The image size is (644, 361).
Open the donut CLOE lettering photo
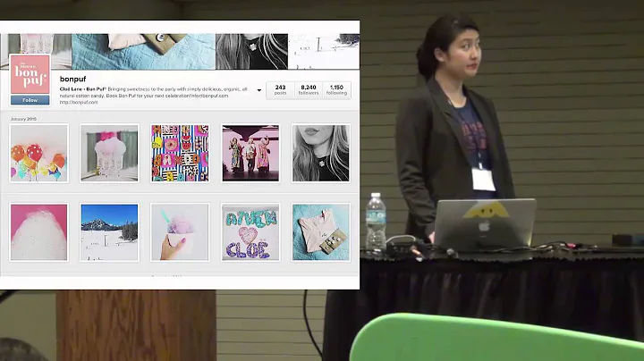click(x=250, y=232)
